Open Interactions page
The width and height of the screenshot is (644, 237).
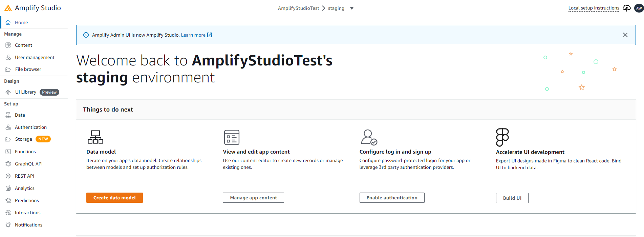pyautogui.click(x=28, y=213)
